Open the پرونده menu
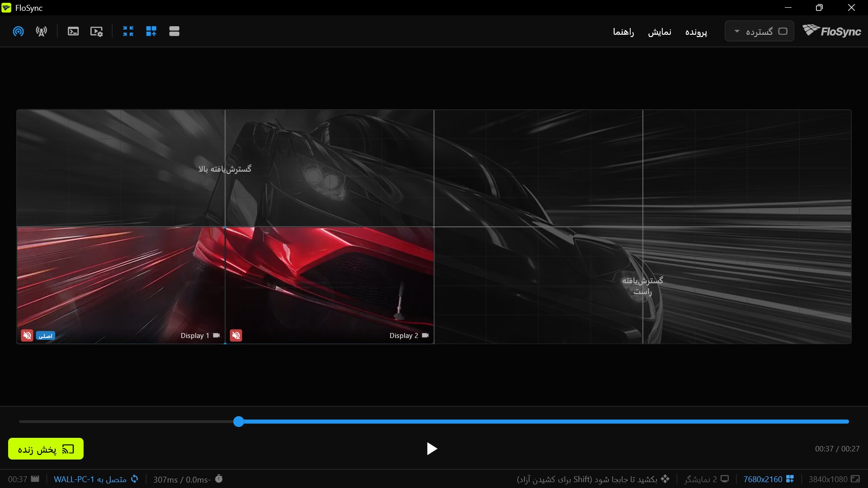 pyautogui.click(x=696, y=32)
